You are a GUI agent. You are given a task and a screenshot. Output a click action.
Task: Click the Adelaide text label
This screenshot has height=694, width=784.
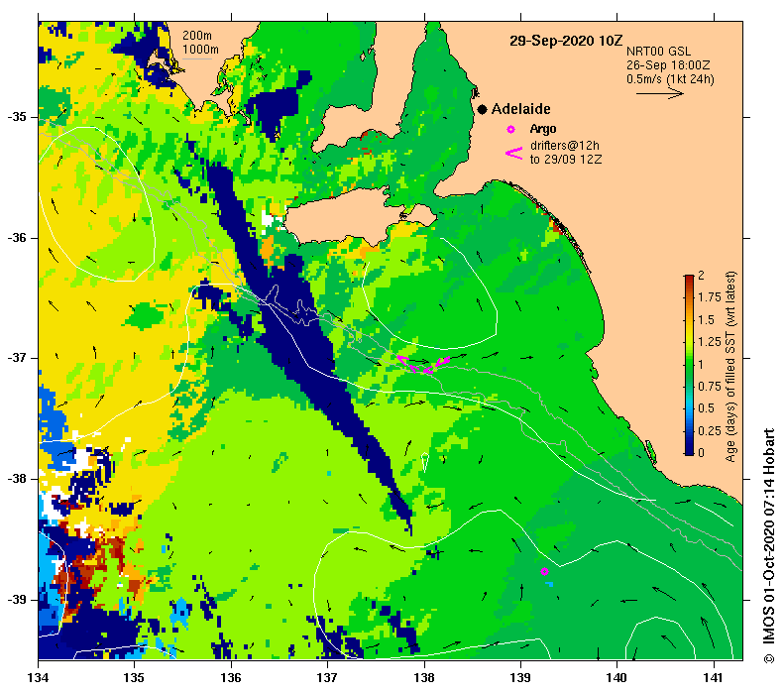(x=520, y=109)
